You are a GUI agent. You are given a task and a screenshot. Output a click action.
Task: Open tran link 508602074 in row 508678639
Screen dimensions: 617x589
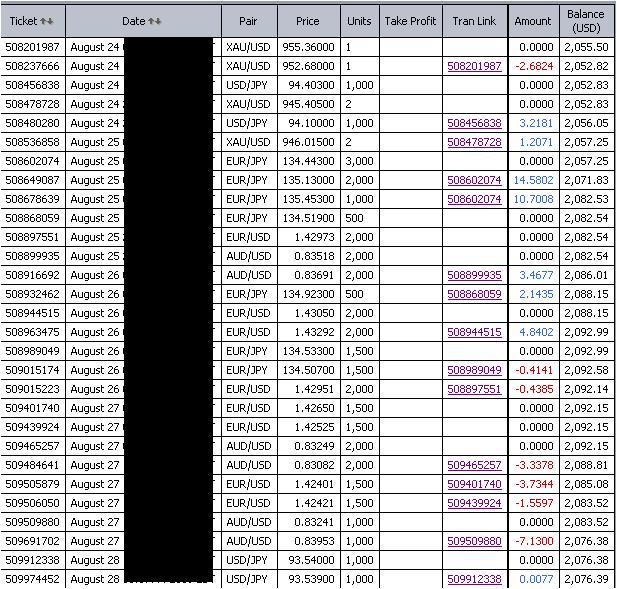[475, 199]
